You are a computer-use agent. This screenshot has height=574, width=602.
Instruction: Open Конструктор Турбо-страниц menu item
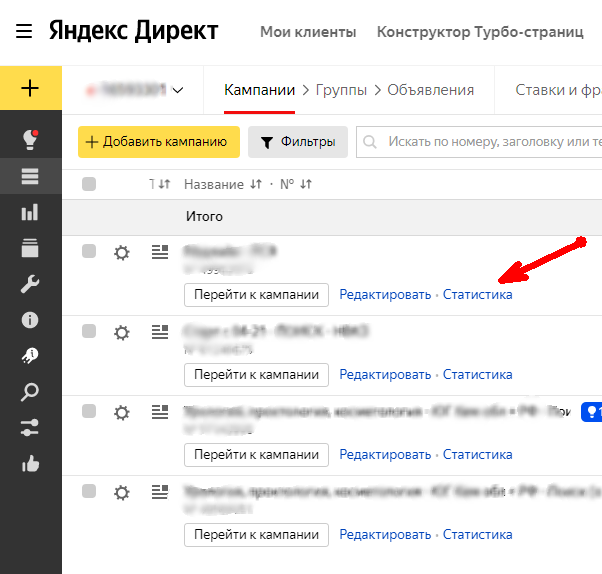coord(480,32)
